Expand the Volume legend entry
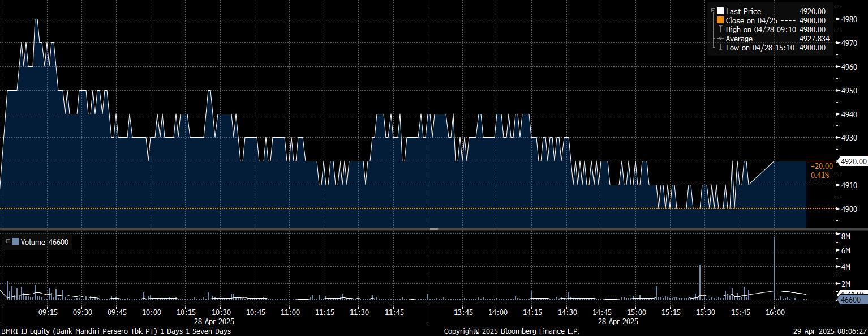 pos(8,242)
